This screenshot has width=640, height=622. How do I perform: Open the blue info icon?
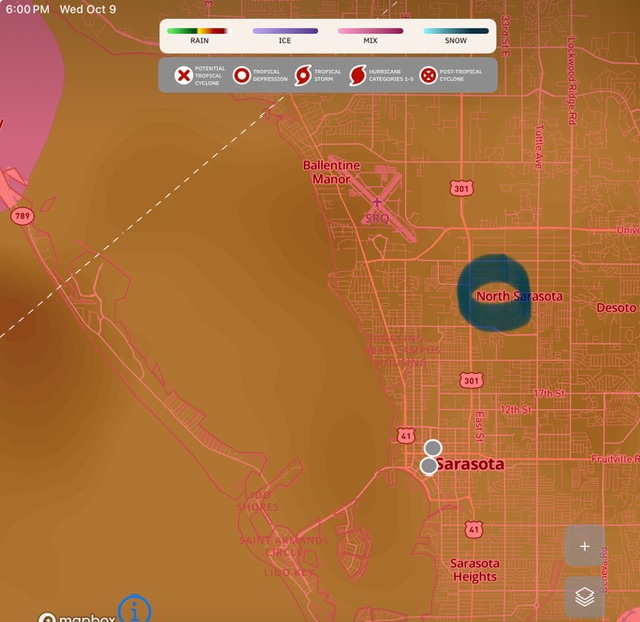coord(135,609)
